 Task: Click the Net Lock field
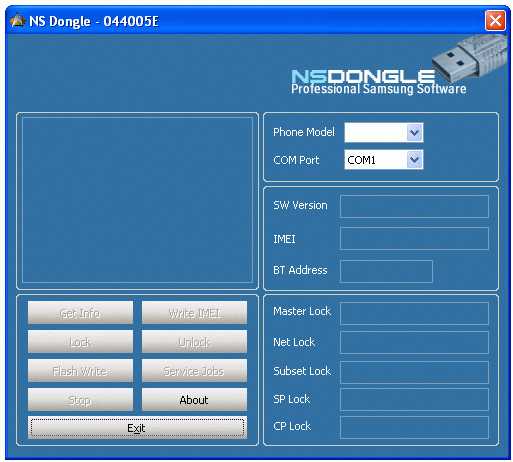point(414,342)
